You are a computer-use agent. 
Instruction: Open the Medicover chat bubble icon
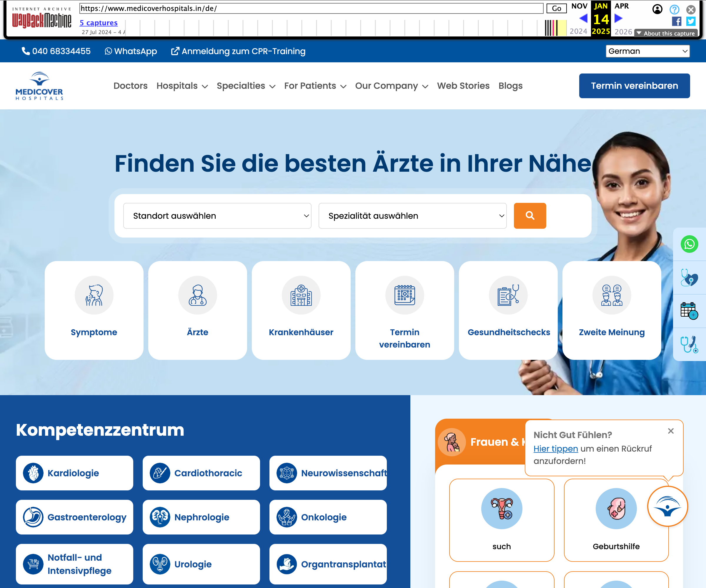coord(667,506)
